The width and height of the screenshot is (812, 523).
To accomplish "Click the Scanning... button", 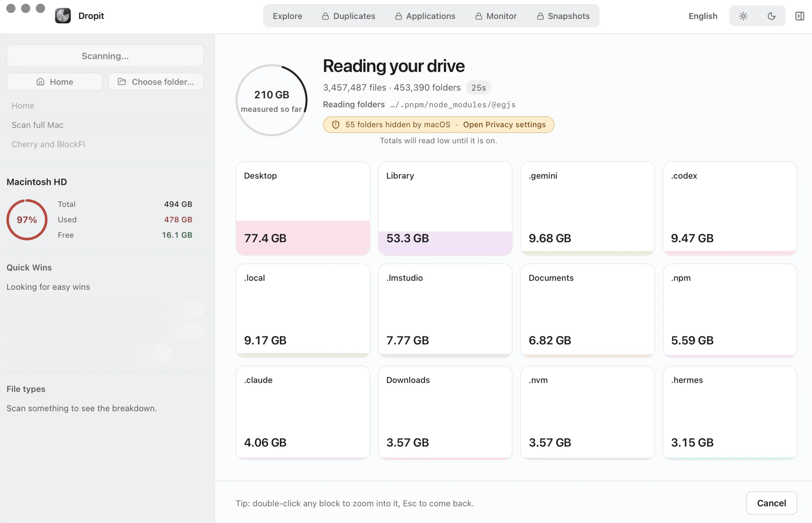I will [x=105, y=56].
